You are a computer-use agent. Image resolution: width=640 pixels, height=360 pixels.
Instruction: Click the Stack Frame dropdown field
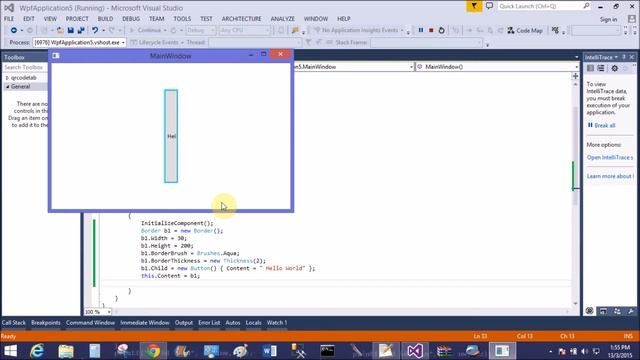click(x=427, y=42)
